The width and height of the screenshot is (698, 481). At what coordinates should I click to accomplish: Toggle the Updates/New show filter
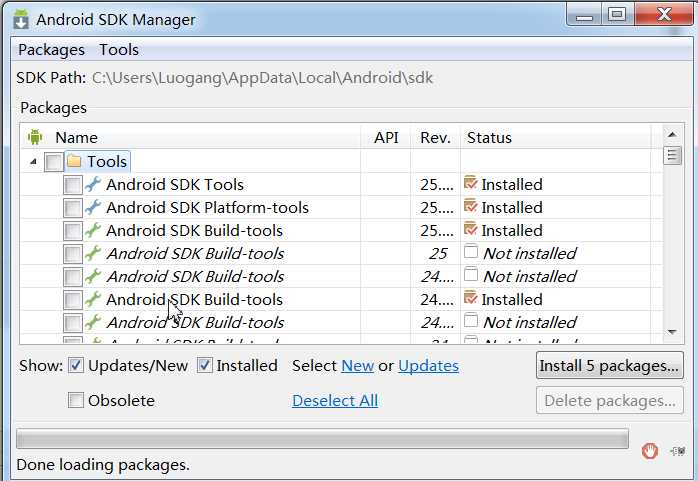coord(76,365)
